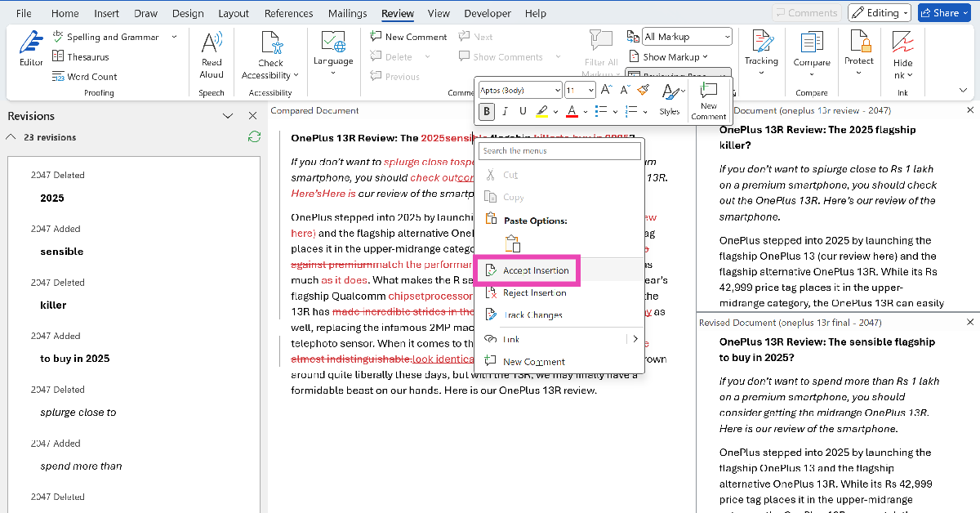This screenshot has width=980, height=513.
Task: Open the Tracking group
Action: click(x=761, y=53)
